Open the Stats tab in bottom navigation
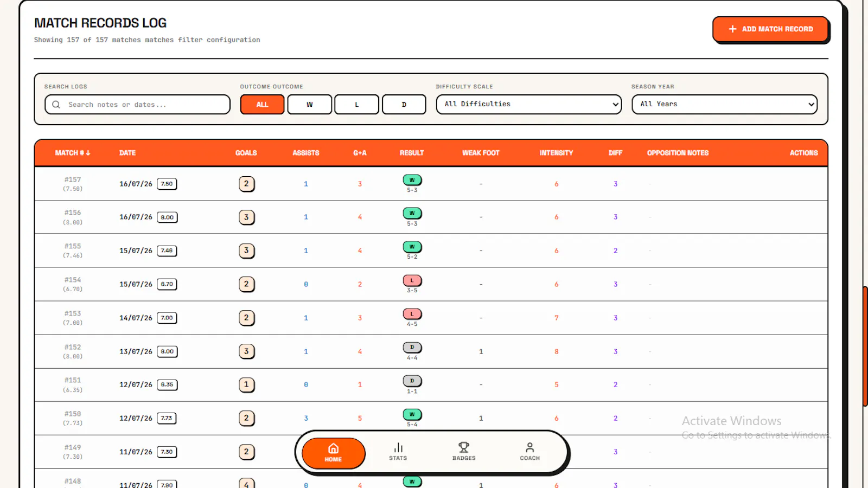 [398, 452]
